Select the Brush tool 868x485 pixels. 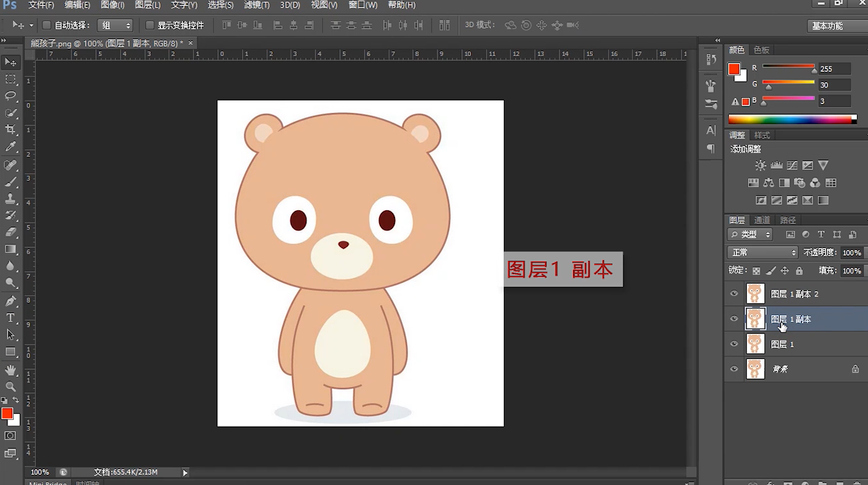pos(11,182)
